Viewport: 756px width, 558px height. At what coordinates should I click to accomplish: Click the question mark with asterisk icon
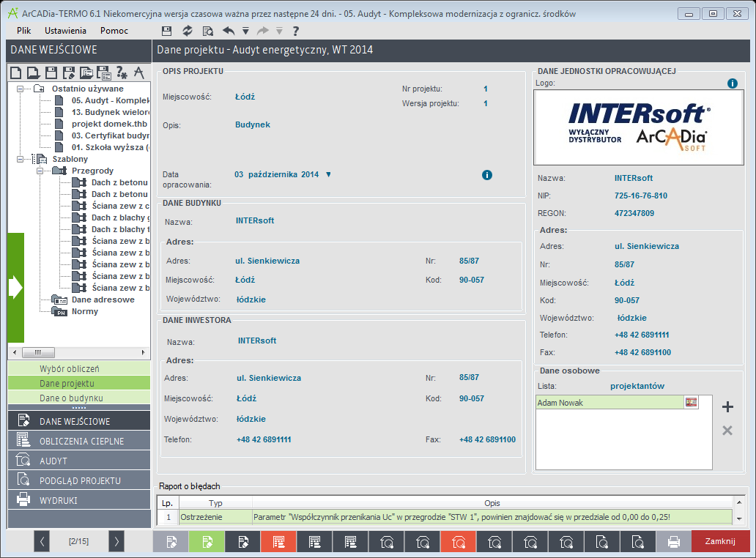122,72
